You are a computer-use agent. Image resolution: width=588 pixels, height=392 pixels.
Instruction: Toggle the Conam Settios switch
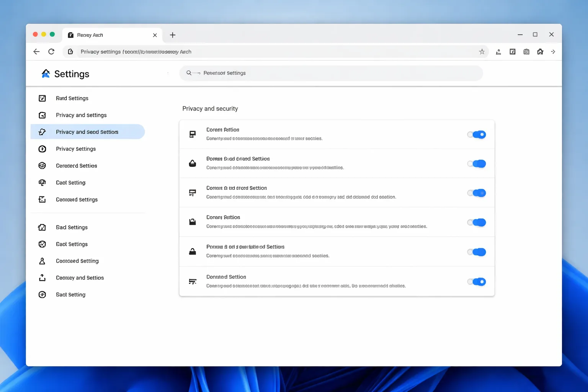point(477,222)
